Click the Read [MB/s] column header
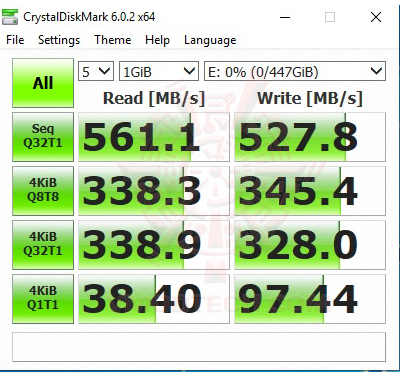The height and width of the screenshot is (372, 400). [154, 98]
